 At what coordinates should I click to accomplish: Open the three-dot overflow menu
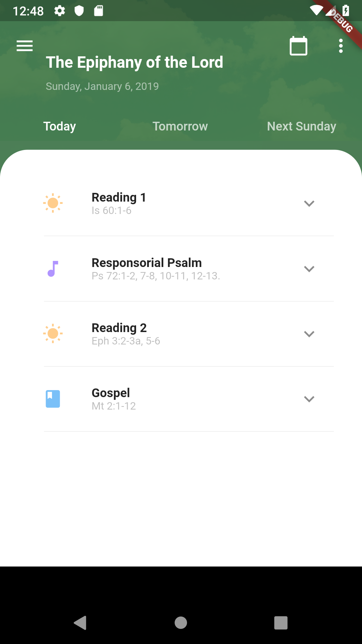click(x=341, y=46)
